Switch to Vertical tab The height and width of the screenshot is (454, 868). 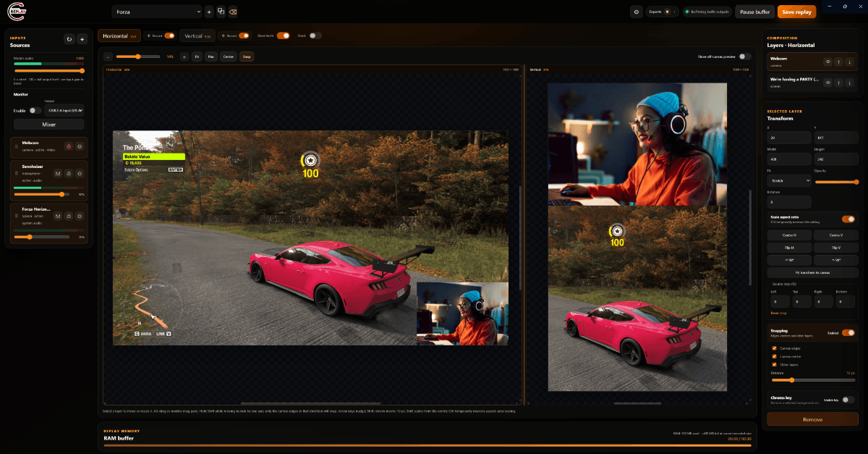[197, 35]
